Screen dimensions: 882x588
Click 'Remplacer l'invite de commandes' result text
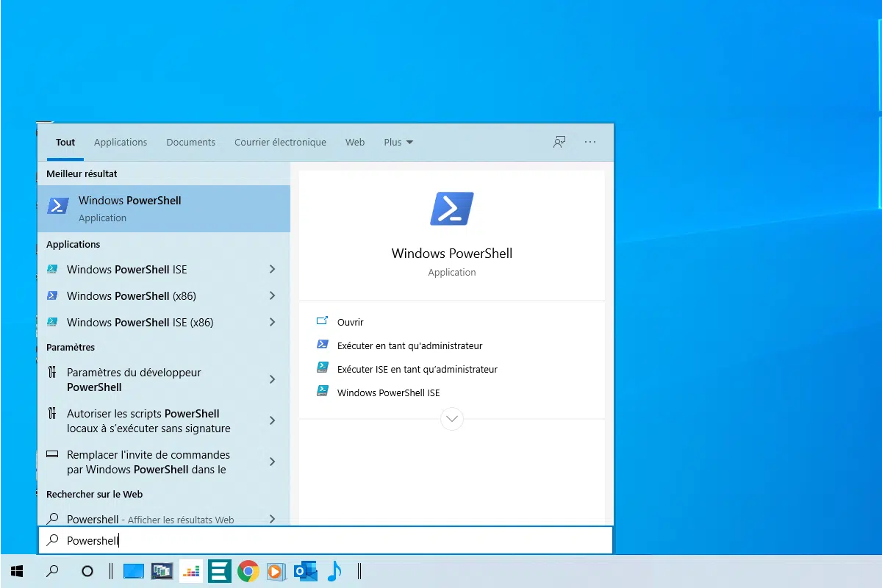148,462
